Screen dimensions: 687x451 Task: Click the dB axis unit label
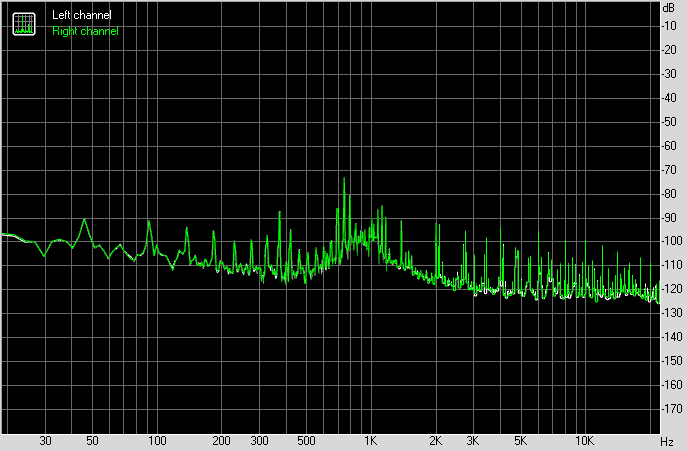pos(669,8)
